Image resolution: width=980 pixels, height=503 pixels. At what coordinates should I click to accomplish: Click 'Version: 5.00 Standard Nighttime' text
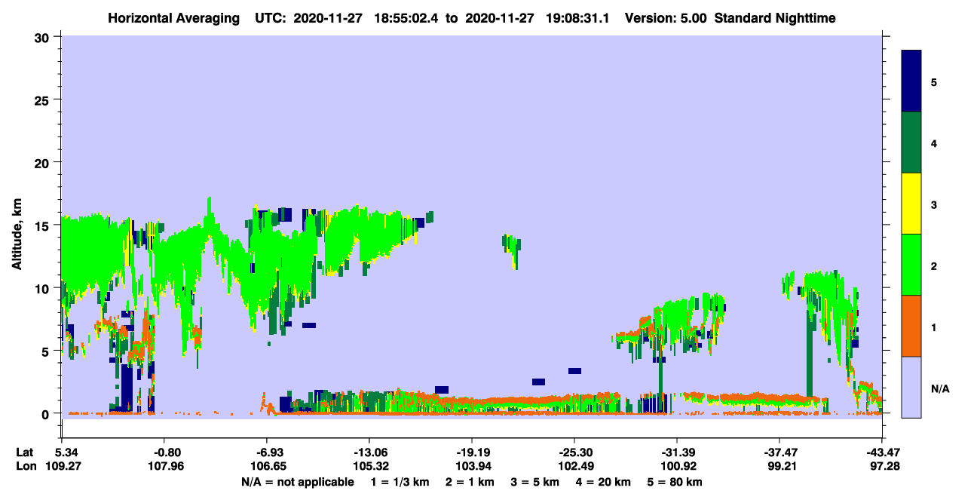[x=730, y=18]
